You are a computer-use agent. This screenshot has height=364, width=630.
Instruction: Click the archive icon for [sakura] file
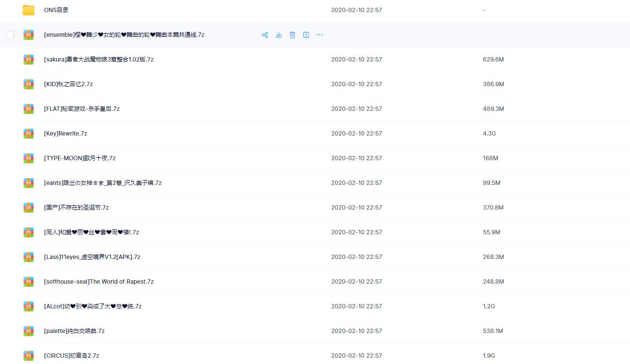point(29,60)
